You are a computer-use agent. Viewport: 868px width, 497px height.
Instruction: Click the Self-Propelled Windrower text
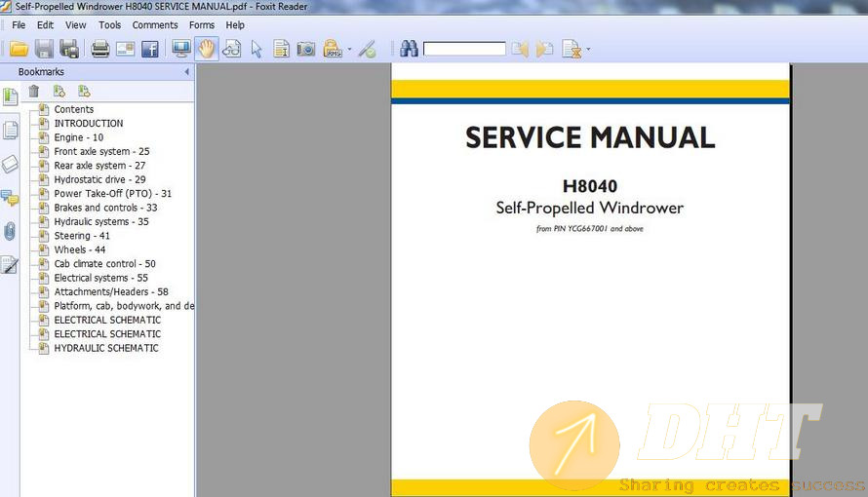[589, 208]
